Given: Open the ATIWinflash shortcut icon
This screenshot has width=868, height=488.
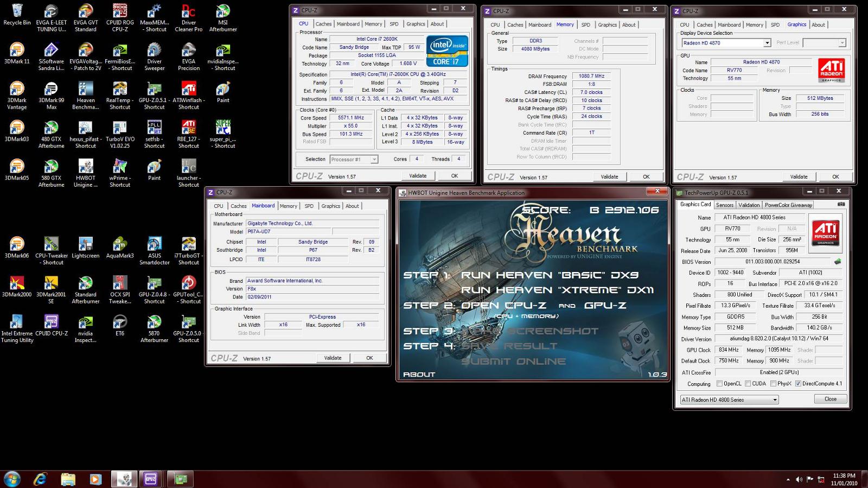Looking at the screenshot, I should click(x=189, y=96).
